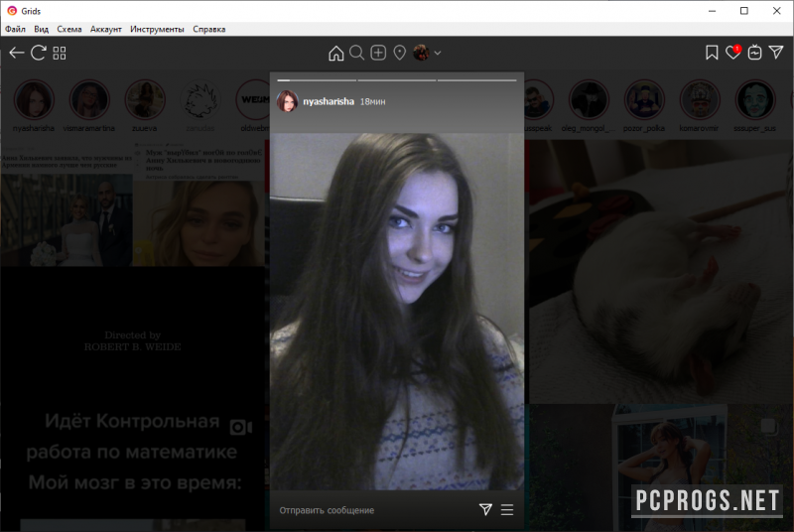This screenshot has height=532, width=794.
Task: Open the oldwebm story circle
Action: coord(253,99)
